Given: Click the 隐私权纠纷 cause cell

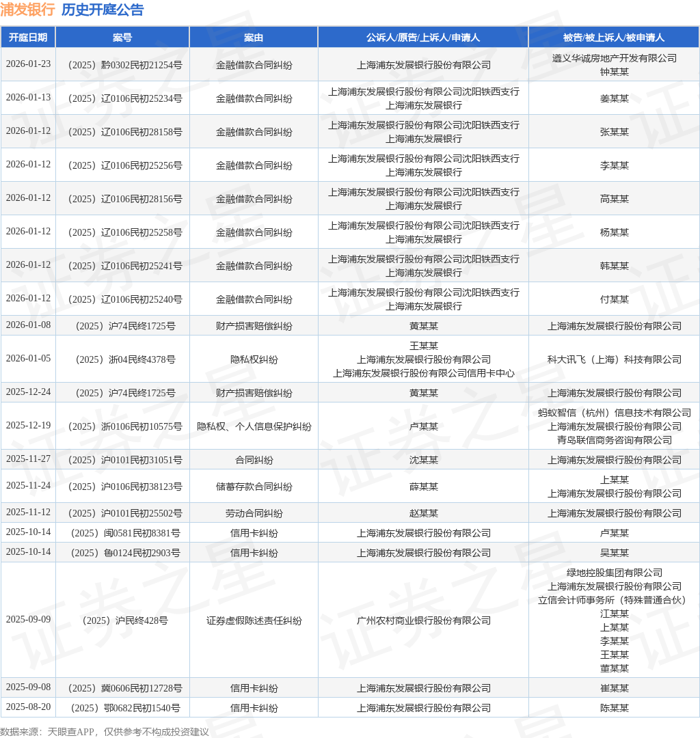Looking at the screenshot, I should (254, 359).
